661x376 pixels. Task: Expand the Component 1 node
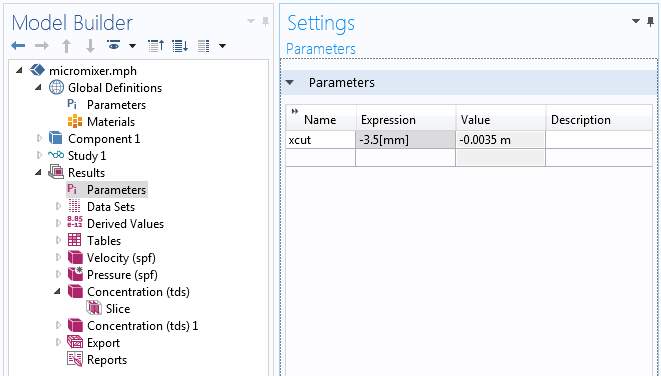39,138
